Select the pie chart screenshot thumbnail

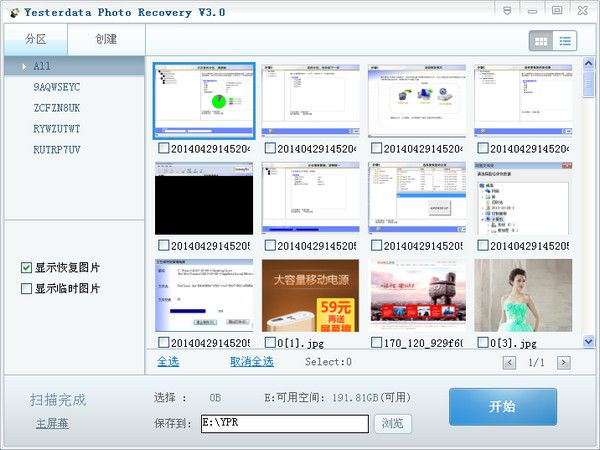click(204, 101)
